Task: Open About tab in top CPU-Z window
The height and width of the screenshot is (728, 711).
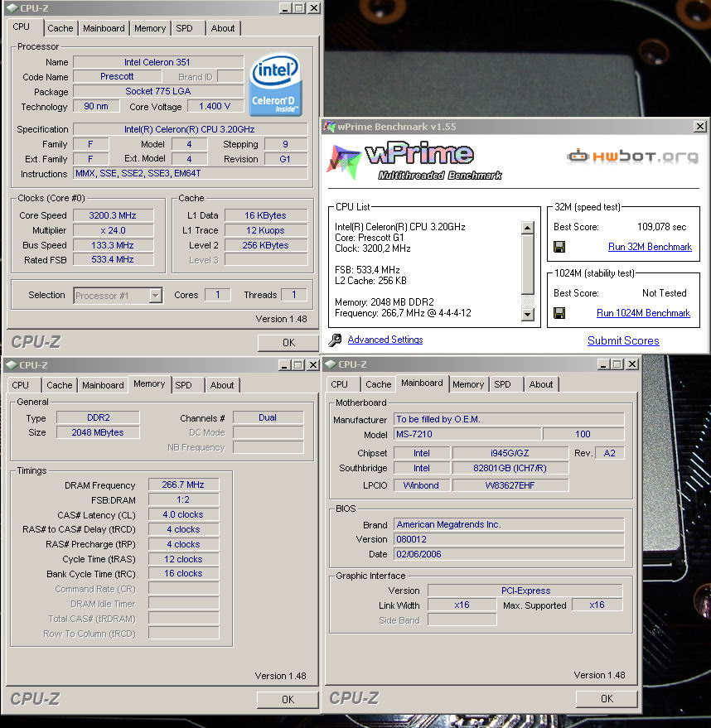Action: click(x=223, y=28)
